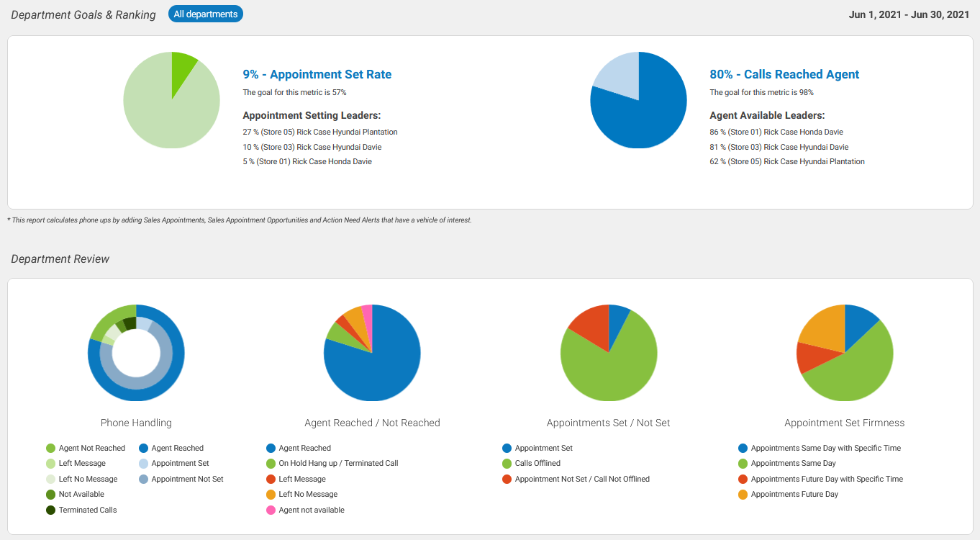Click the orange Appointments Future Day legend dot
Viewport: 980px width, 540px height.
(743, 495)
